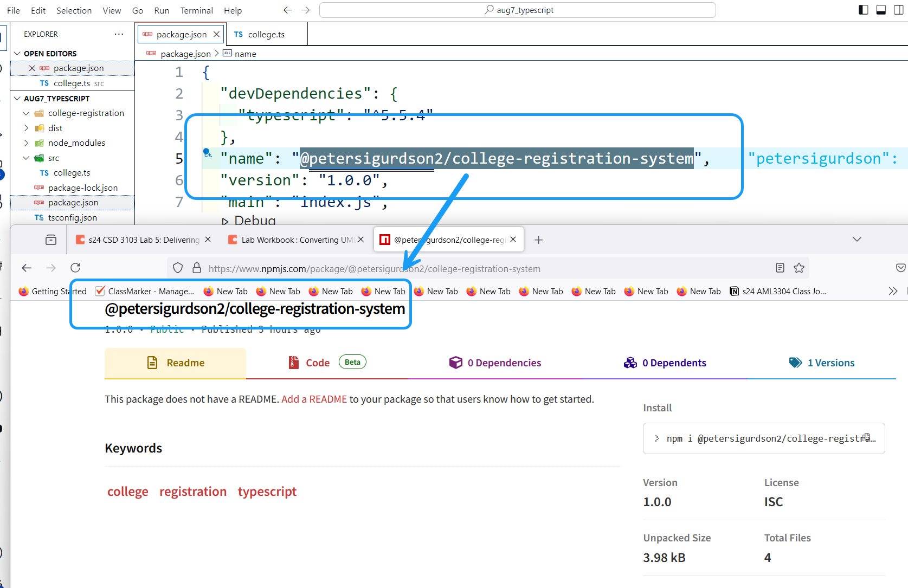Image resolution: width=908 pixels, height=588 pixels.
Task: Open a new browser tab with plus
Action: (538, 240)
